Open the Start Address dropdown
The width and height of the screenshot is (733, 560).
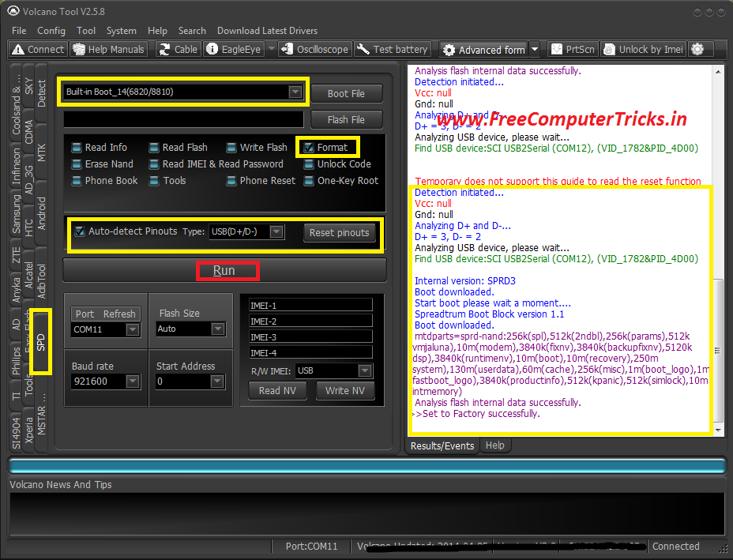[x=217, y=381]
